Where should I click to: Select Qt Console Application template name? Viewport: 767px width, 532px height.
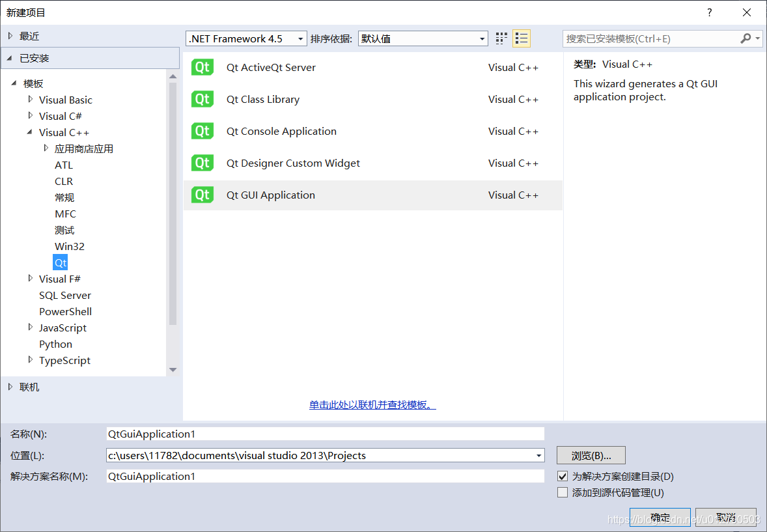tap(281, 131)
